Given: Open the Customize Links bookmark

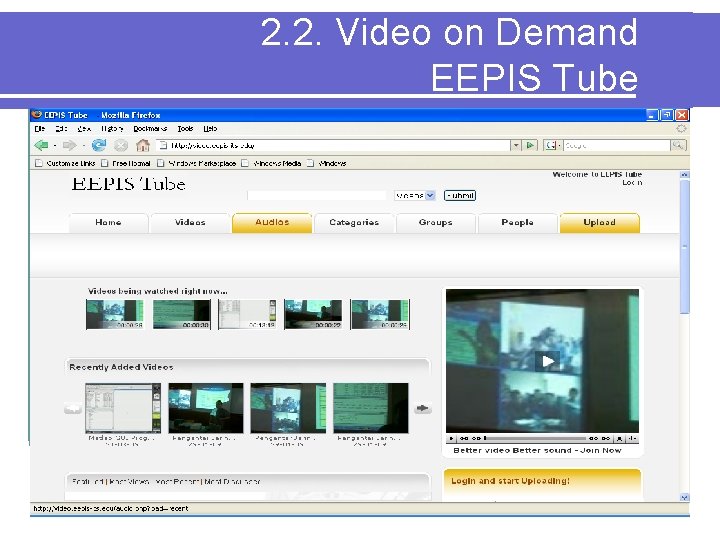Looking at the screenshot, I should [x=66, y=163].
